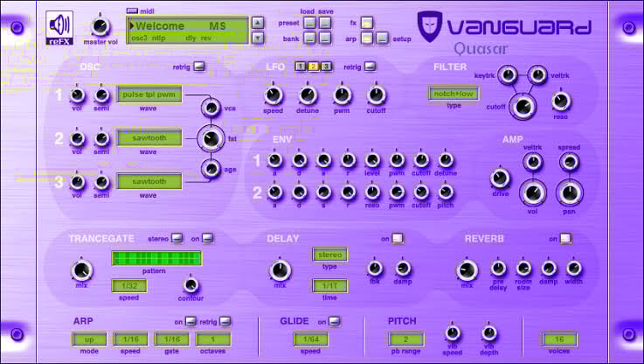Toggle ARP on switch at bottom
Image resolution: width=644 pixels, height=364 pixels.
[190, 321]
